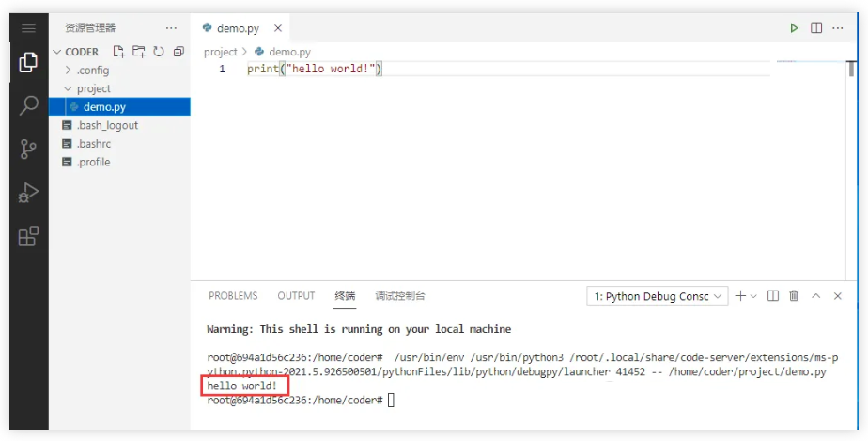Open the Explorer files icon in activity bar
Screen dimensions: 868x441
28,63
